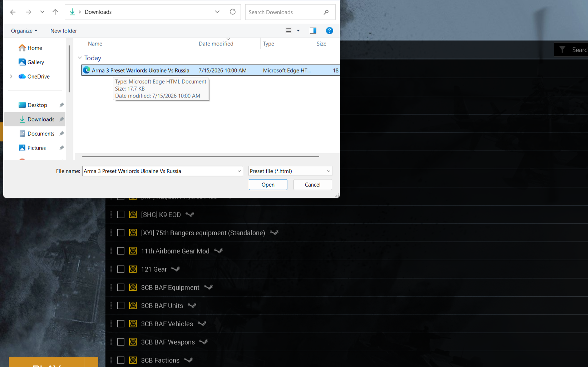Check [SHG] K9 EOD mod
Viewport: 588px width, 367px height.
[121, 215]
